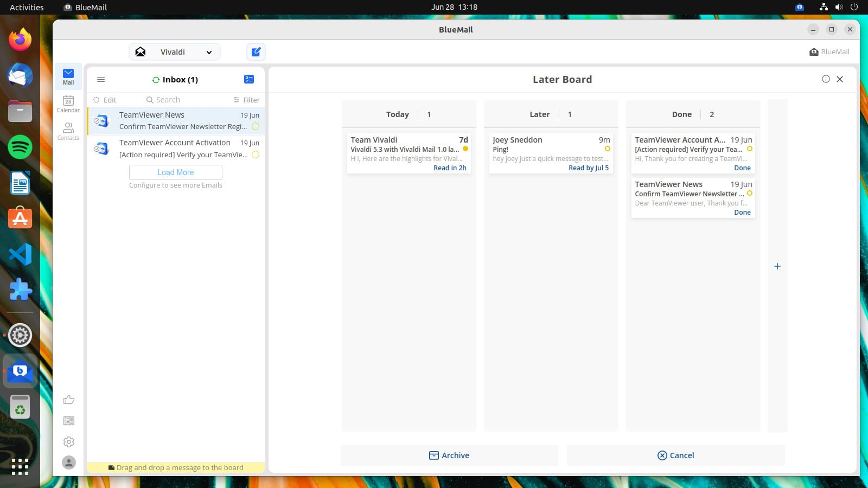Click the yellow dot on Team Vivaldi card
The width and height of the screenshot is (868, 488).
click(465, 149)
